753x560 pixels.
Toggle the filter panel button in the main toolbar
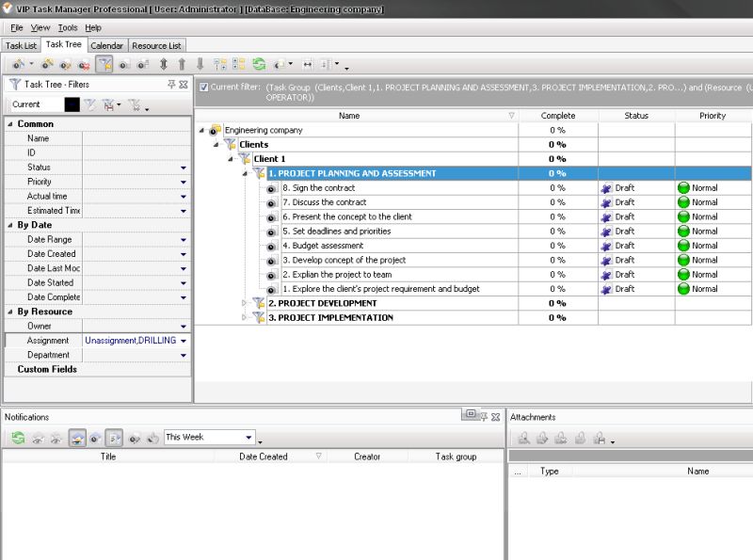point(104,64)
